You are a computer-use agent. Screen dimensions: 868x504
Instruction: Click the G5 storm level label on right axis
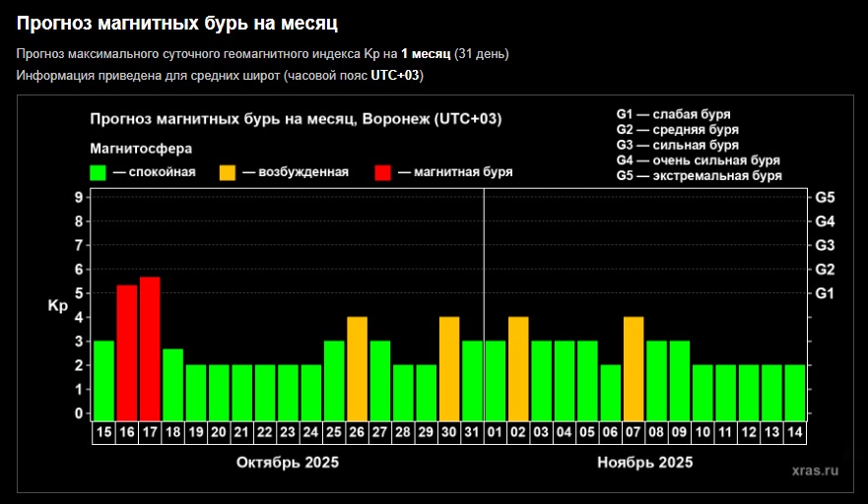[825, 197]
